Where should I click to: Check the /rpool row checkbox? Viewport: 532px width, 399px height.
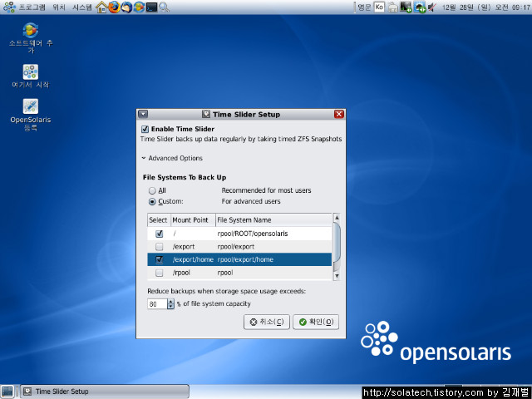(159, 273)
